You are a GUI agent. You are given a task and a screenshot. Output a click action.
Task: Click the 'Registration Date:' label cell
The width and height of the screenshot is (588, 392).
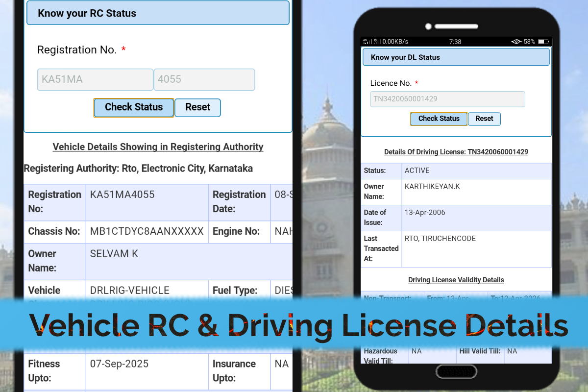click(239, 202)
